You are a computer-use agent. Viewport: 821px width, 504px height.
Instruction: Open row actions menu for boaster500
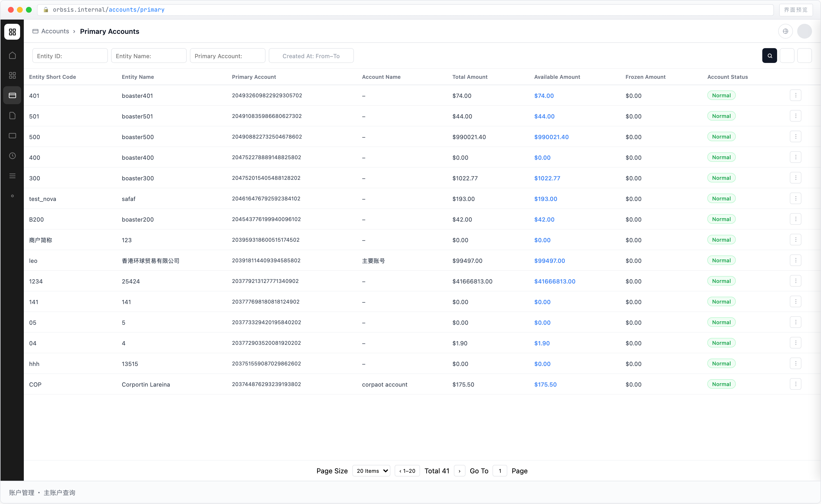click(x=796, y=137)
